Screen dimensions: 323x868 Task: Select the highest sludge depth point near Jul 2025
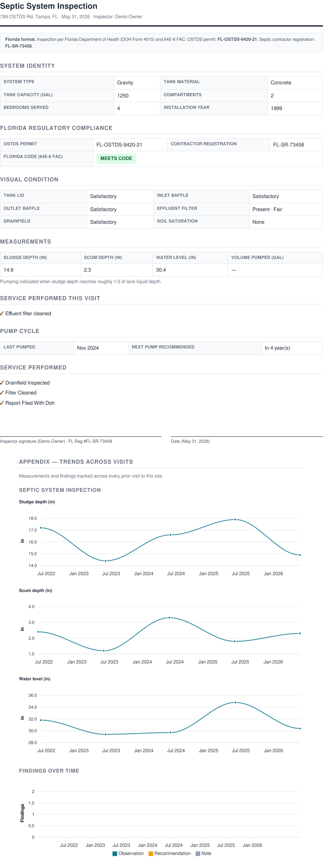235,520
